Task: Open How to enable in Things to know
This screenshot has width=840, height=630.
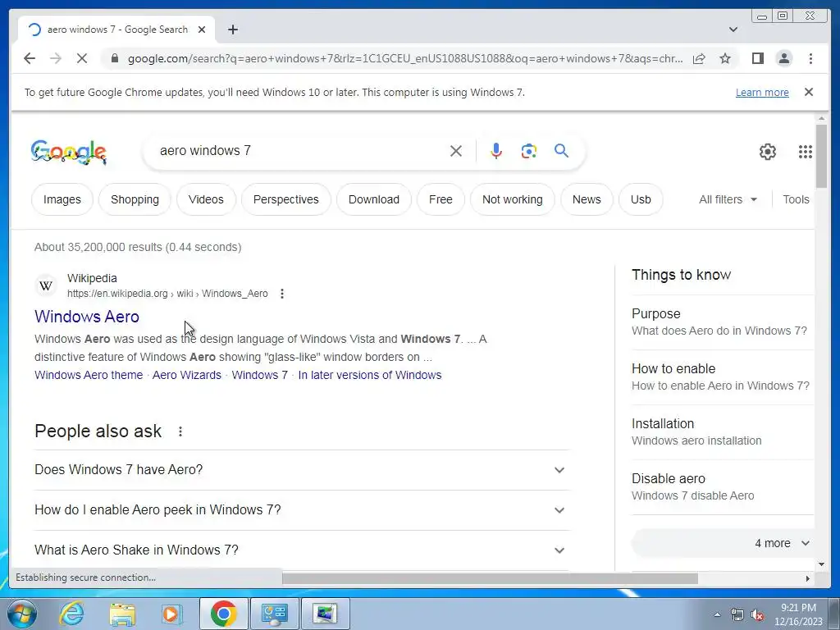Action: (x=722, y=377)
